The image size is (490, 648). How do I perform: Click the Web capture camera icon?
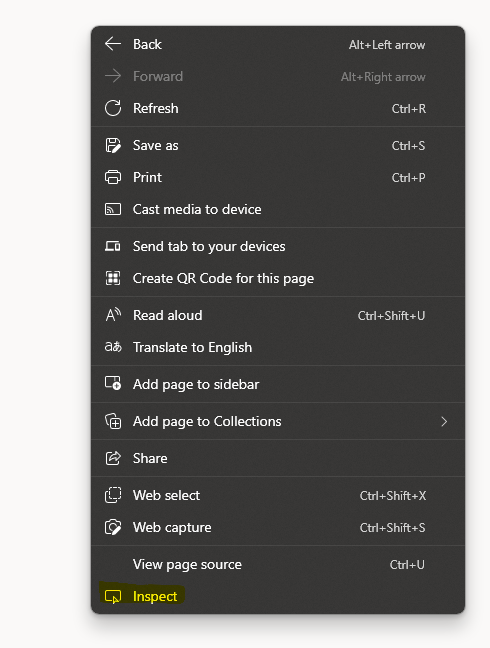113,527
